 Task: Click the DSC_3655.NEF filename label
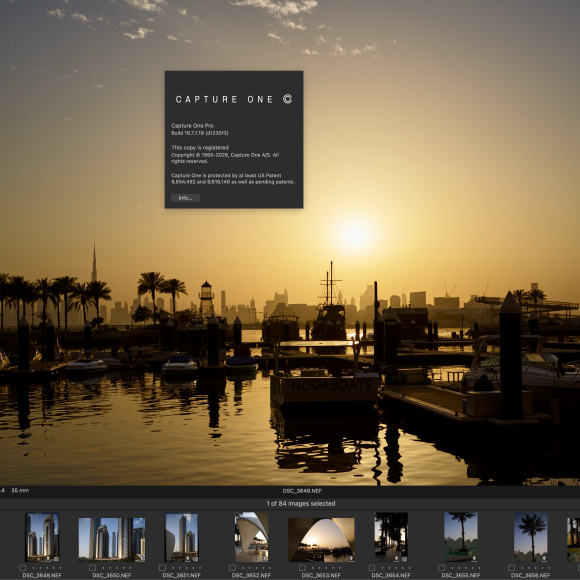pos(461,576)
